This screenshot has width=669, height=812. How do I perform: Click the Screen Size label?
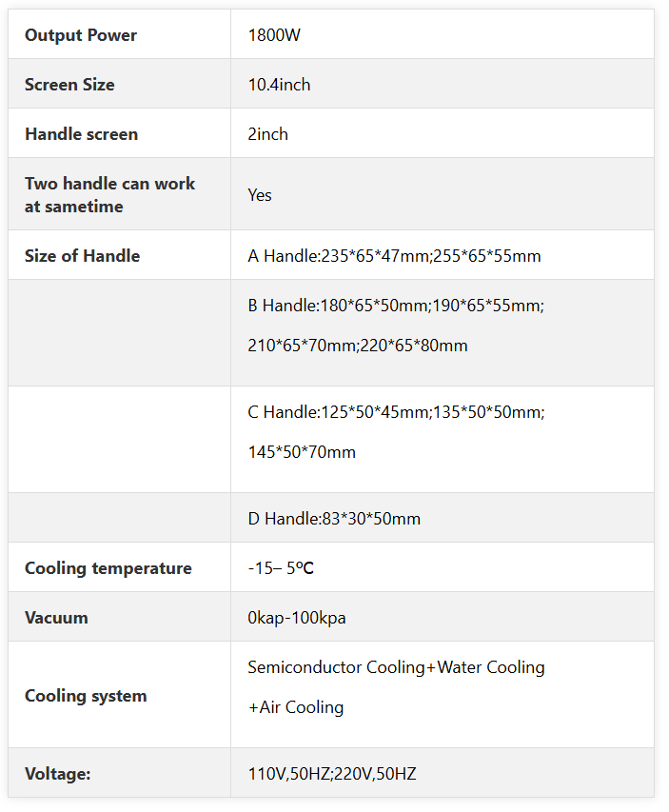tap(69, 85)
